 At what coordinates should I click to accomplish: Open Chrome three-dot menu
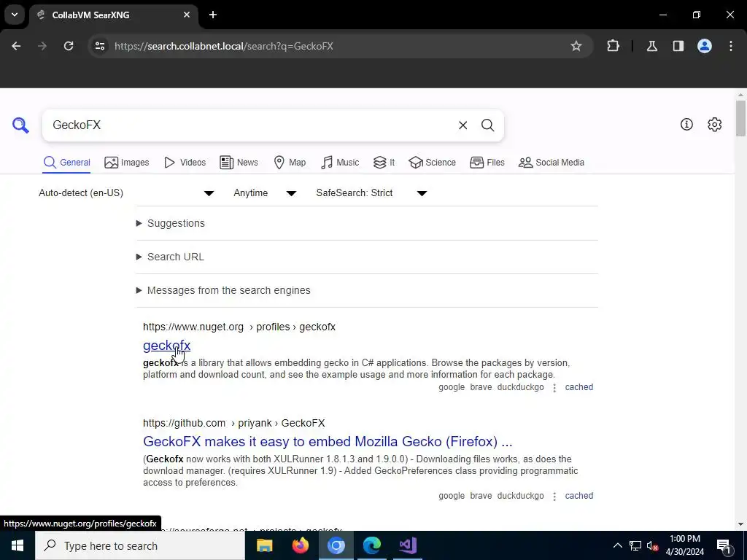731,46
